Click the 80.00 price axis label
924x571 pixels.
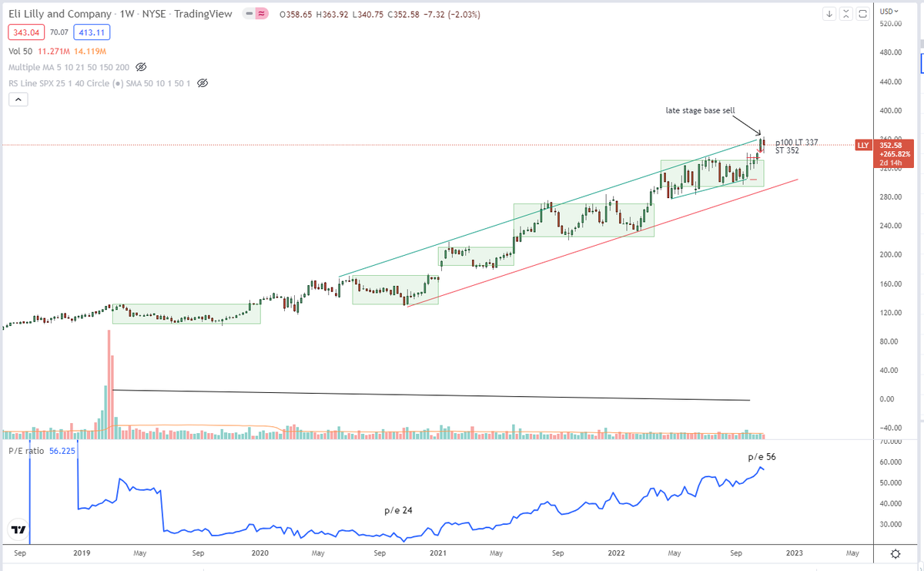coord(889,341)
